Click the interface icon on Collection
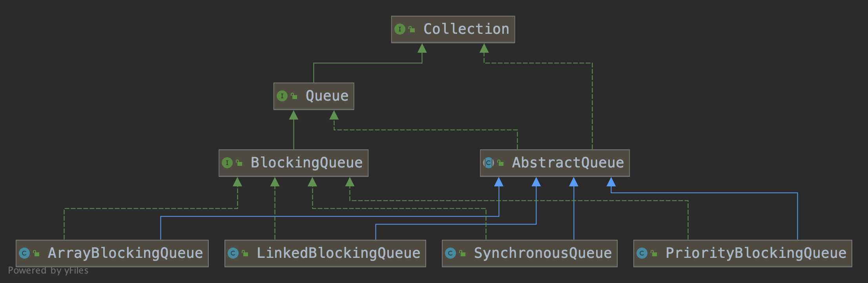This screenshot has width=868, height=283. pos(399,29)
